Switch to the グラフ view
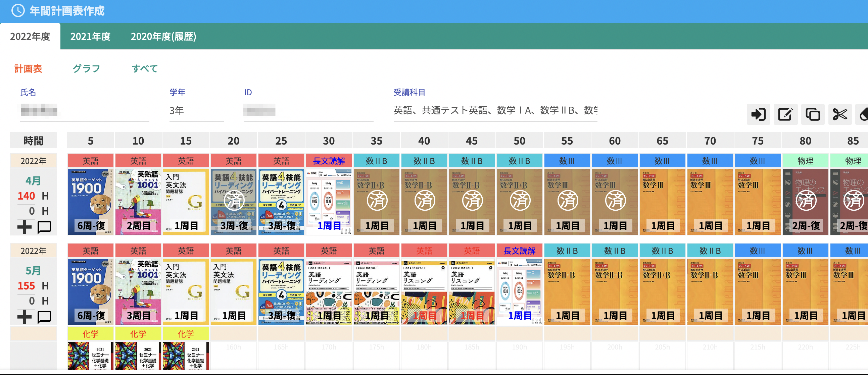Viewport: 868px width, 375px height. pyautogui.click(x=86, y=69)
